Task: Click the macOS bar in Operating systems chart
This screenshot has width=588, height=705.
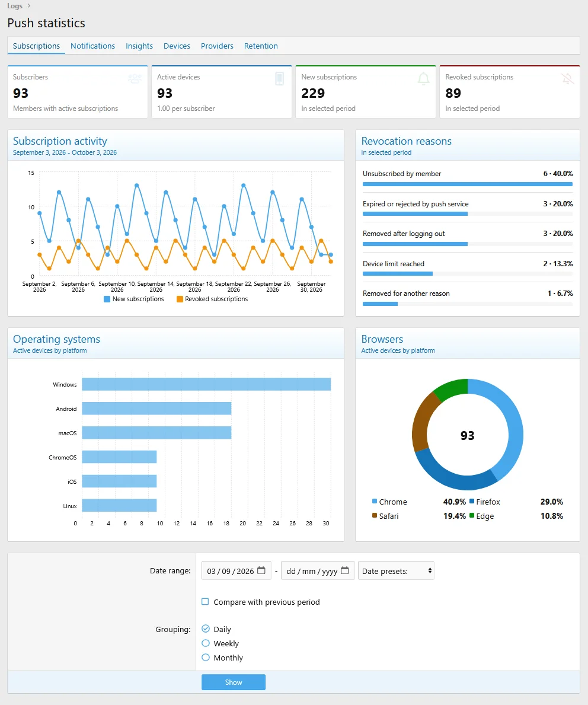Action: click(156, 433)
